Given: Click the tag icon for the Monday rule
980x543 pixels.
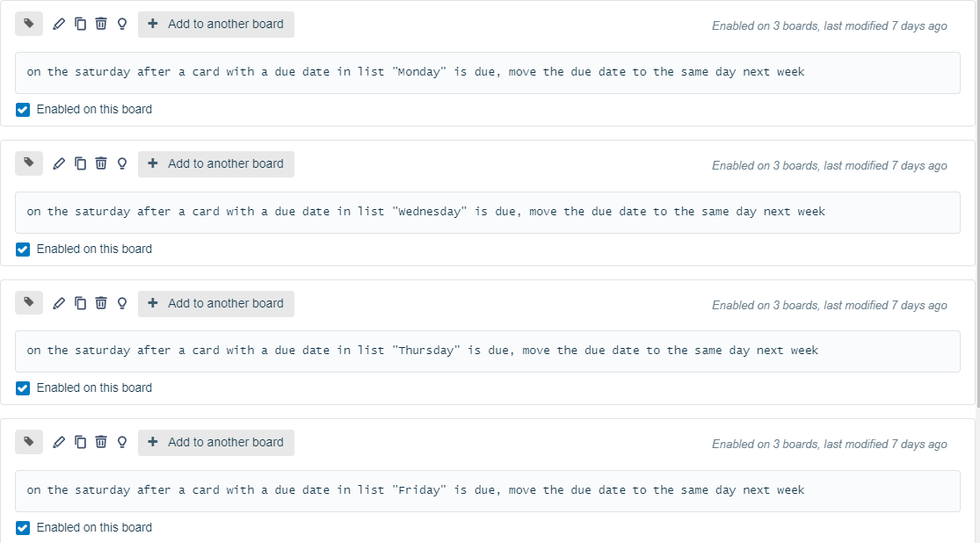Looking at the screenshot, I should pos(29,24).
